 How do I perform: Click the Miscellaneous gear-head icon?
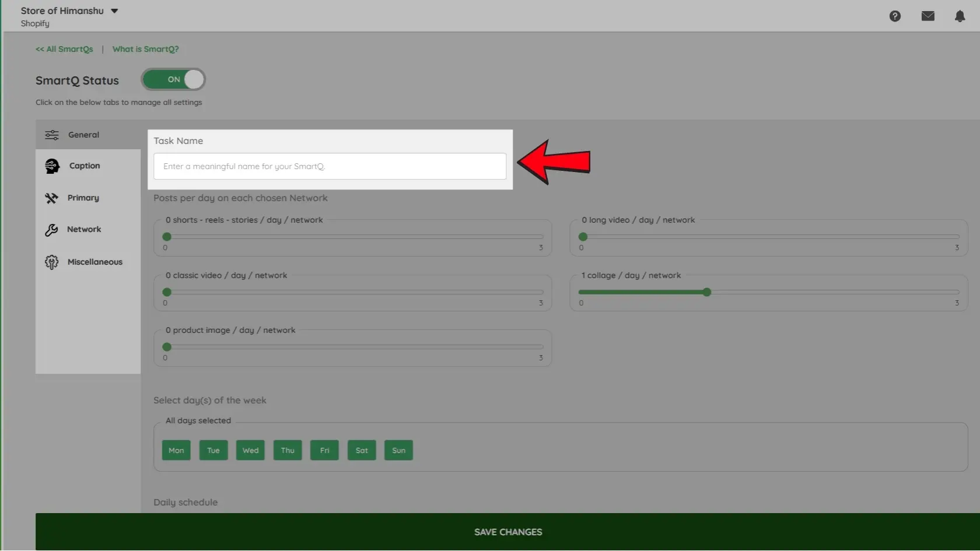tap(51, 262)
